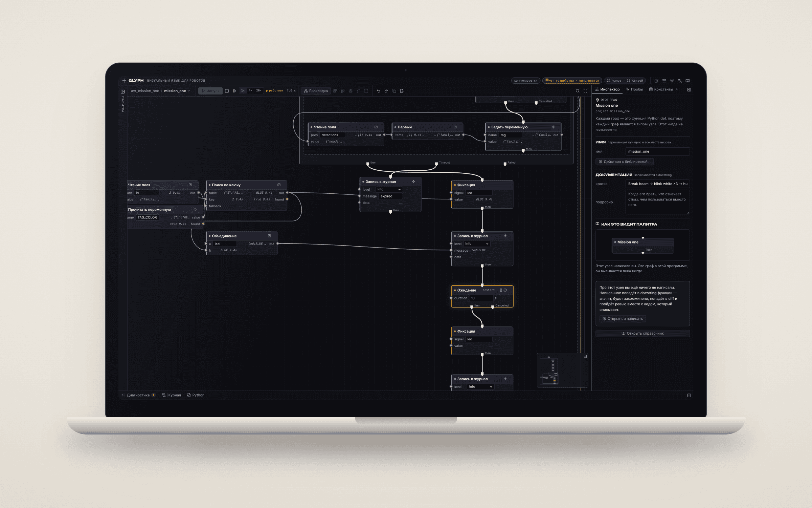Click the Запуск run button

210,91
